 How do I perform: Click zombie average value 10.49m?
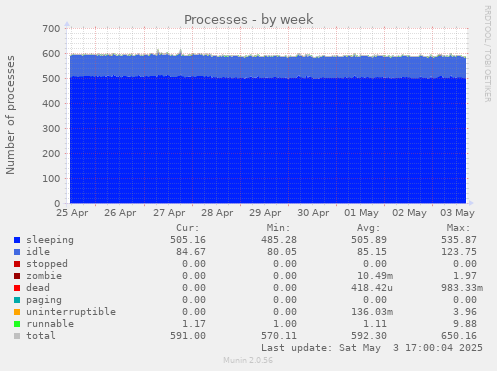375,276
